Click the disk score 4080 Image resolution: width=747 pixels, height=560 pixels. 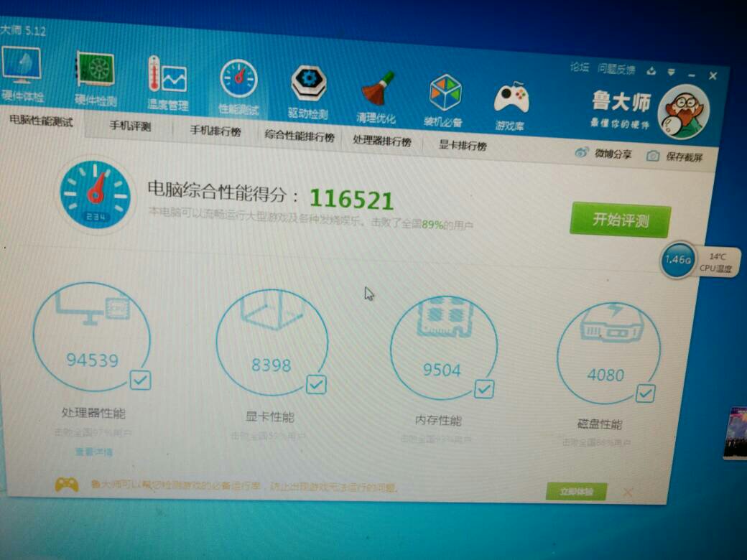(606, 375)
